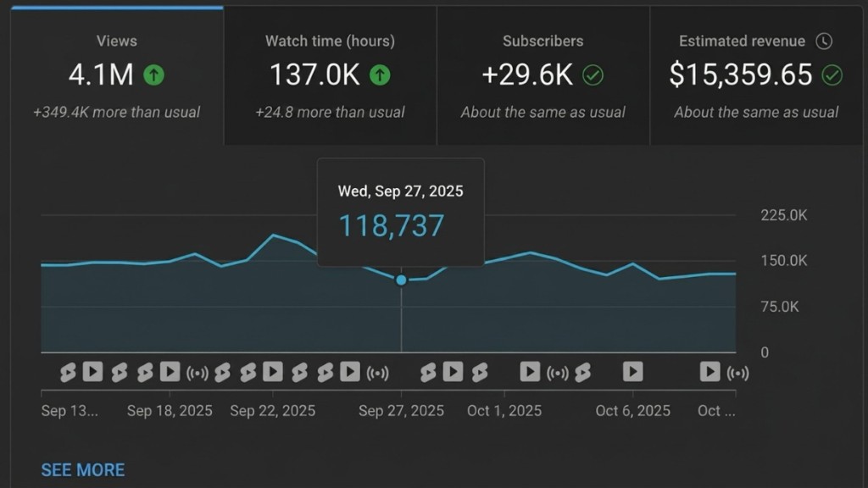The width and height of the screenshot is (868, 488).
Task: Click the checkmark icon beside +29.6K subscribers
Action: pyautogui.click(x=593, y=75)
